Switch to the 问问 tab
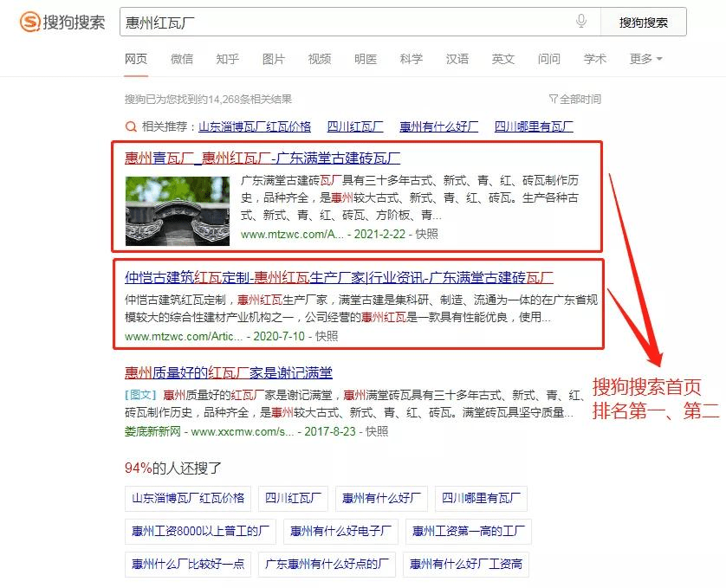Screen dimensions: 726x588 (548, 59)
